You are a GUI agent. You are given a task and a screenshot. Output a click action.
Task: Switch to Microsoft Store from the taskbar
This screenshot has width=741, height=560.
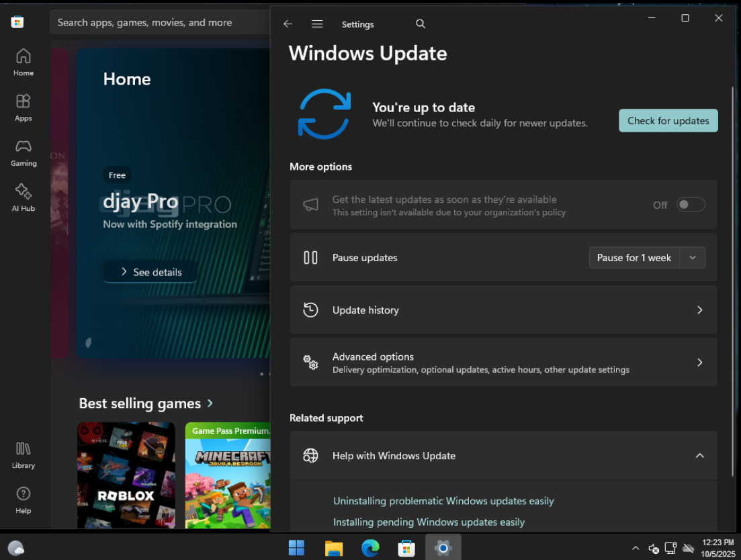pos(406,548)
